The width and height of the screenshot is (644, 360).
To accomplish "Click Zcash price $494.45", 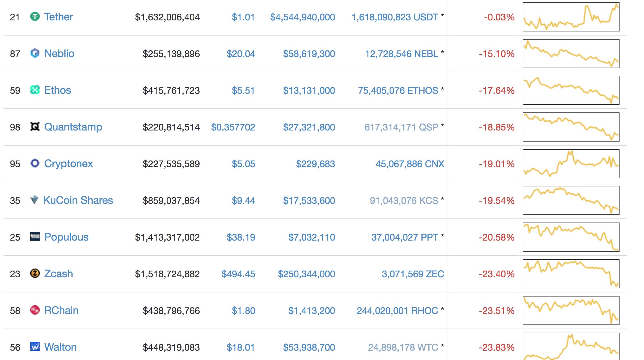I will pos(238,274).
